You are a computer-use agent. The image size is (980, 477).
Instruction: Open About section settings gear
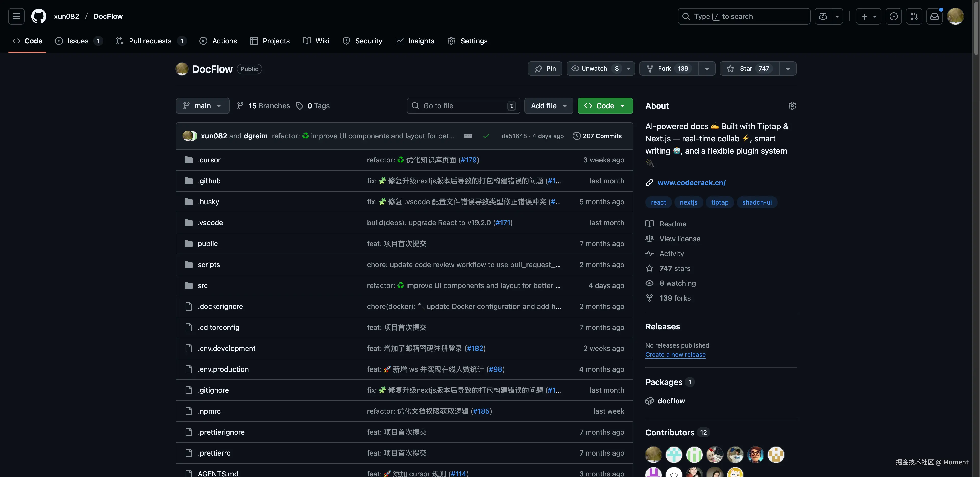tap(792, 106)
